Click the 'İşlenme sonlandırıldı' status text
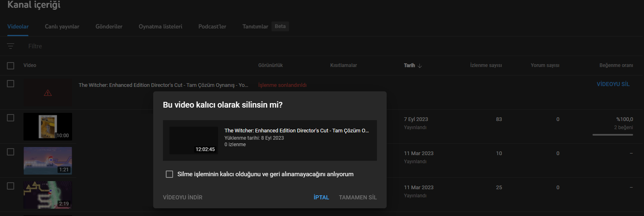644x216 pixels. (x=282, y=85)
